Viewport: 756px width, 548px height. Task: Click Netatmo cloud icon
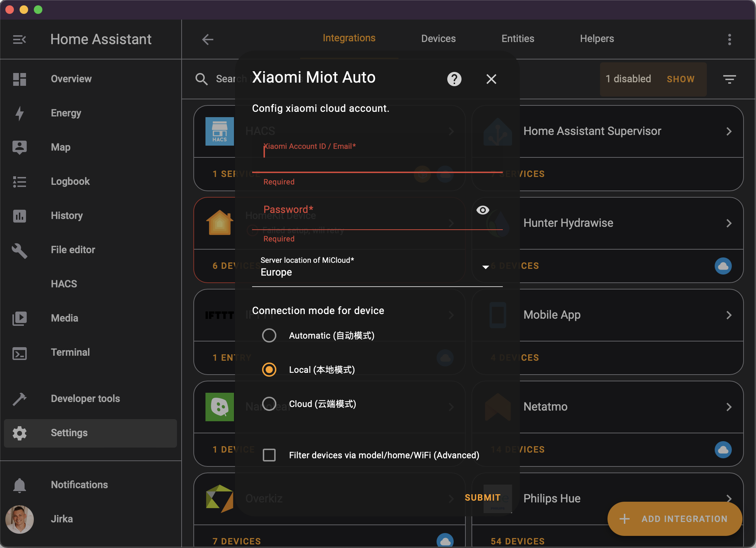tap(723, 449)
